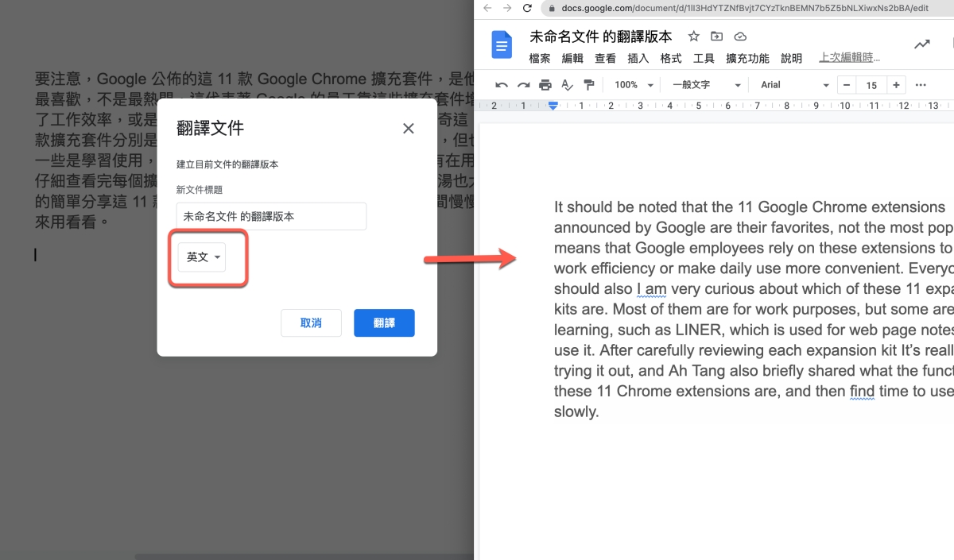Click the browser back arrow

coord(487,8)
